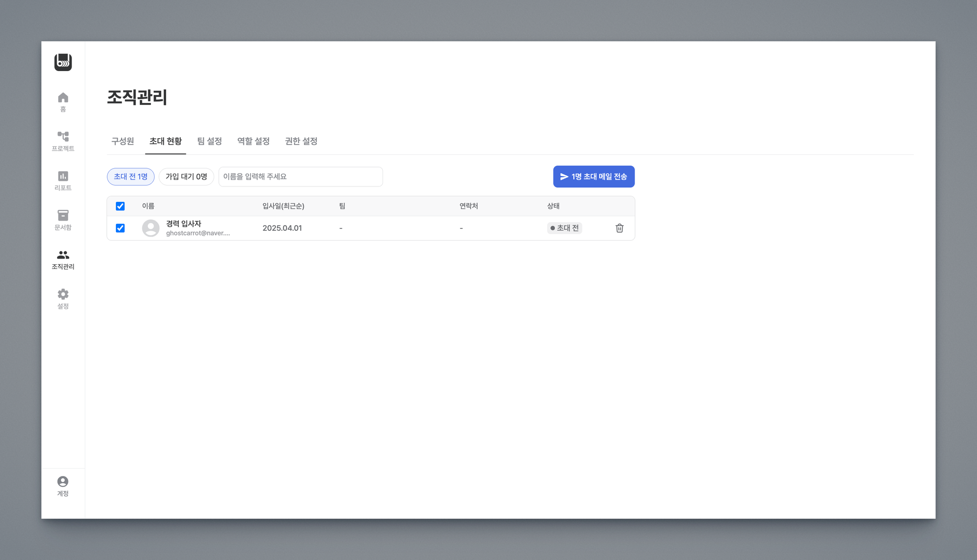Click the 경력 입사자 user avatar
977x560 pixels.
pyautogui.click(x=151, y=228)
